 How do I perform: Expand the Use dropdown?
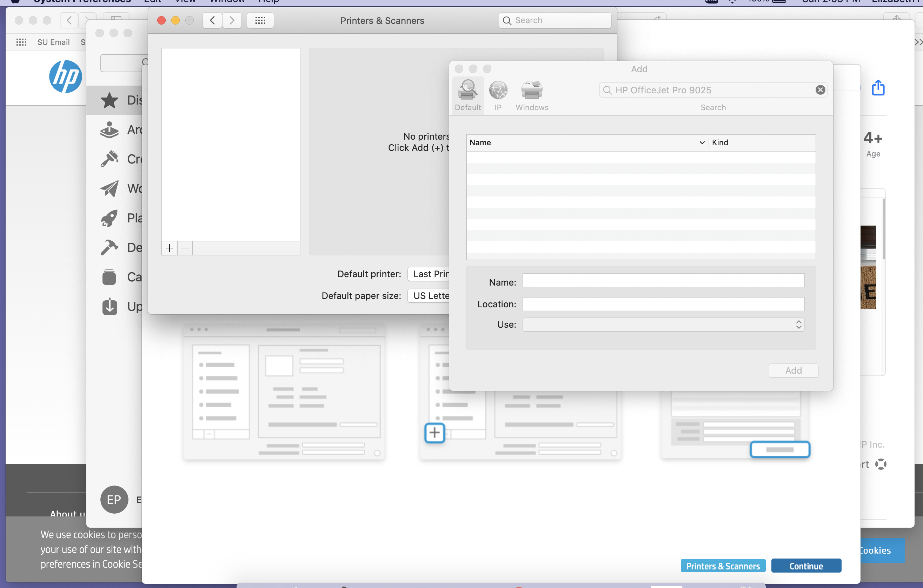click(663, 325)
